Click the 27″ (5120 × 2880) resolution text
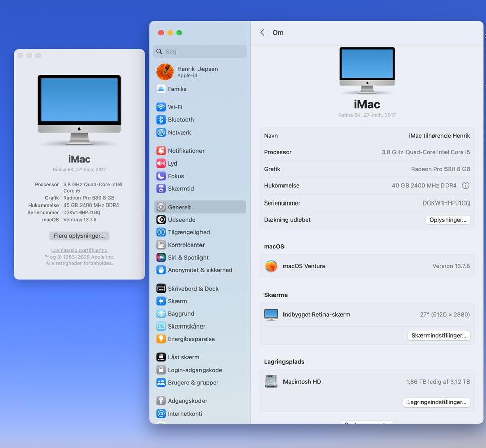This screenshot has height=448, width=486. pos(445,315)
